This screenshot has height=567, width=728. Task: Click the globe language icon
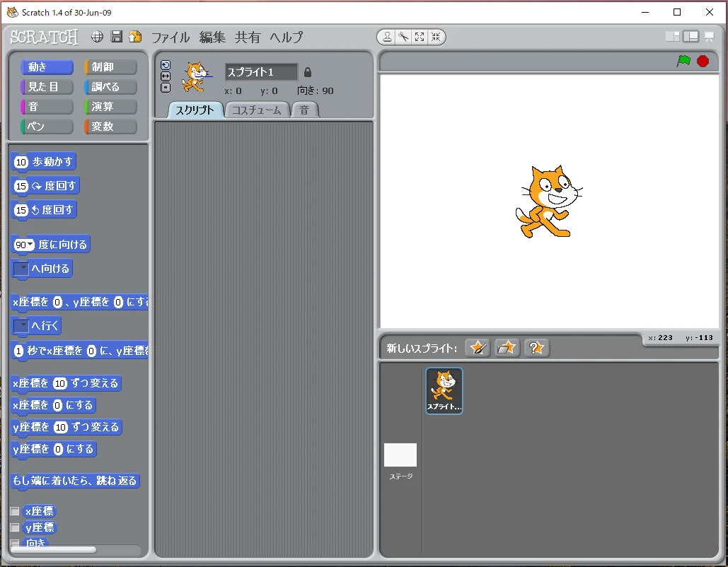coord(98,37)
